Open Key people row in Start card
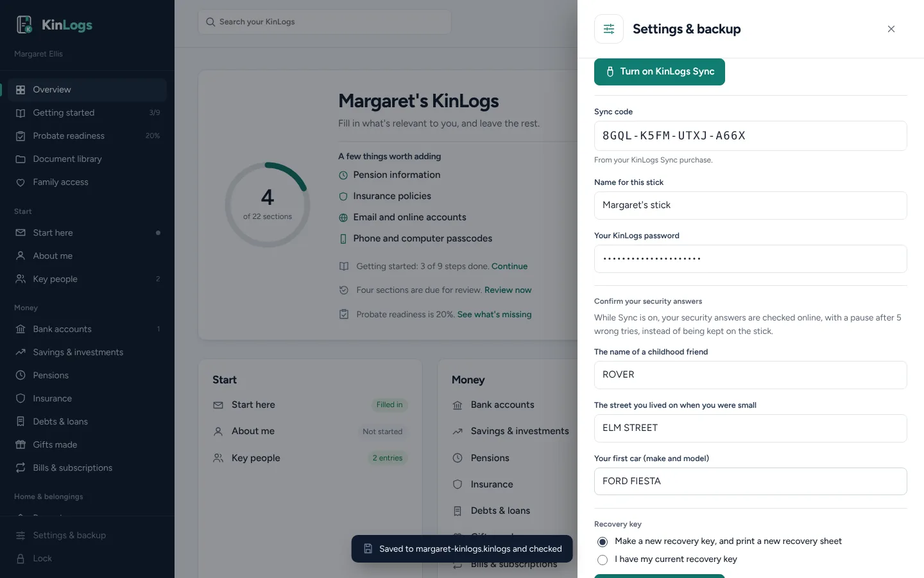The width and height of the screenshot is (924, 578). click(311, 458)
